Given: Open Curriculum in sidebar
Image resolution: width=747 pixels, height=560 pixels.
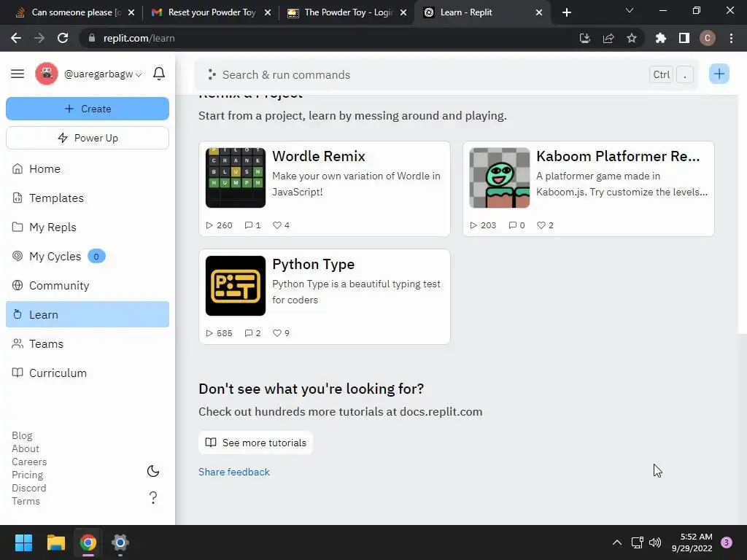Looking at the screenshot, I should tap(88, 373).
